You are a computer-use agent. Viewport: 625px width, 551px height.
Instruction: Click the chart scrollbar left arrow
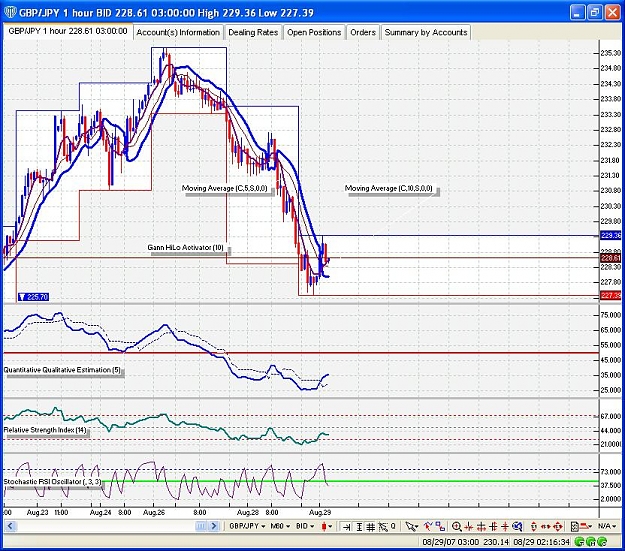10,526
